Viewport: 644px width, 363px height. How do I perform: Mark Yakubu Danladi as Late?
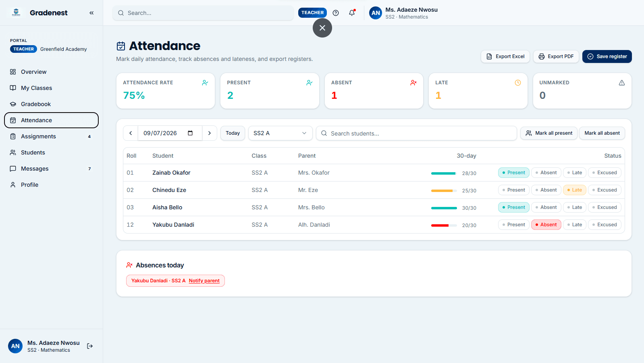tap(575, 225)
